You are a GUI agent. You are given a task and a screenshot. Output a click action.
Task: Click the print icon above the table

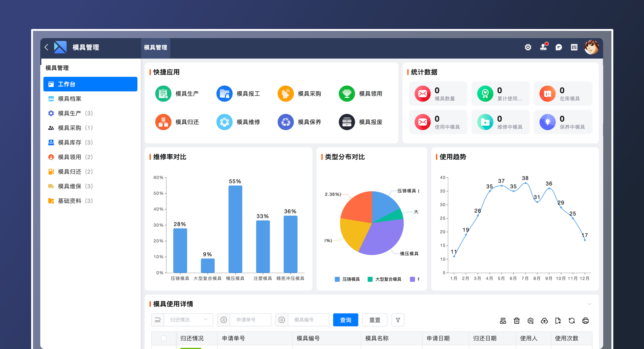tap(586, 321)
